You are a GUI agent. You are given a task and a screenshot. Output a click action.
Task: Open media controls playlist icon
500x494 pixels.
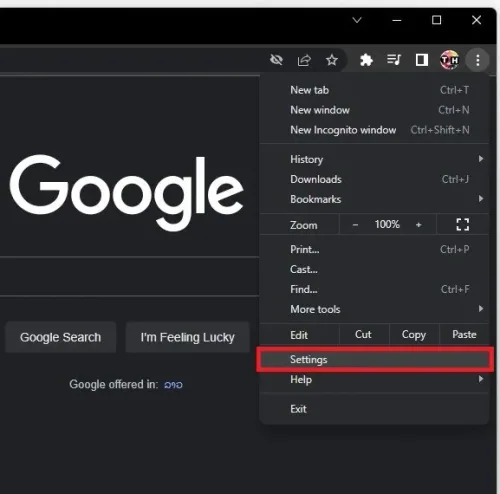click(394, 60)
